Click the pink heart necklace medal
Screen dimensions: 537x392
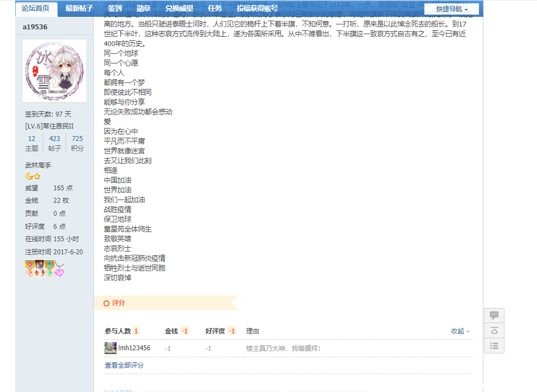coord(60,269)
